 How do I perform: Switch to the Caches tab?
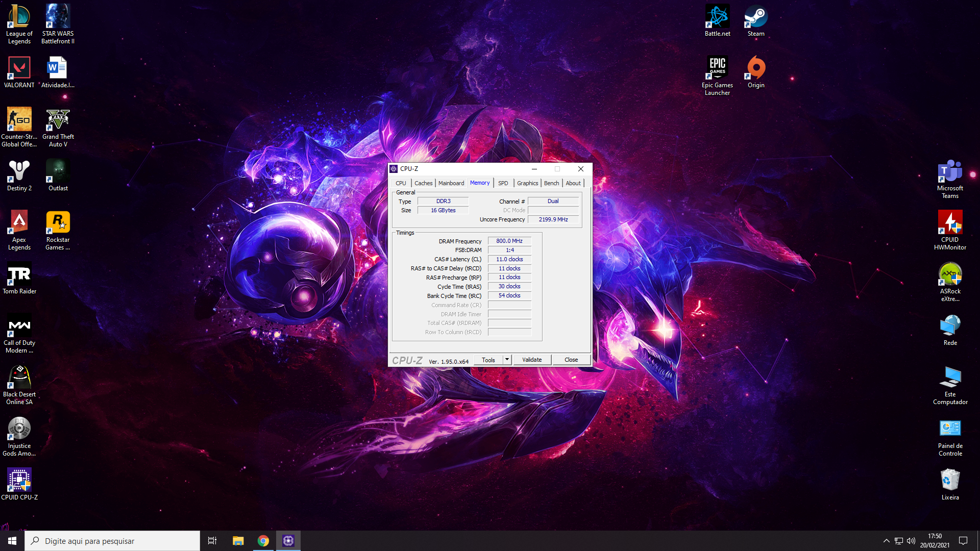click(x=423, y=183)
